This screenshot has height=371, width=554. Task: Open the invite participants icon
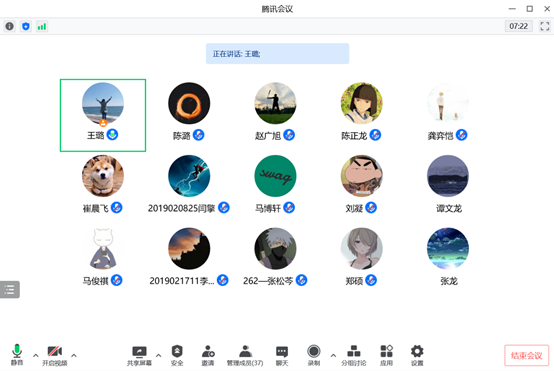pyautogui.click(x=208, y=355)
